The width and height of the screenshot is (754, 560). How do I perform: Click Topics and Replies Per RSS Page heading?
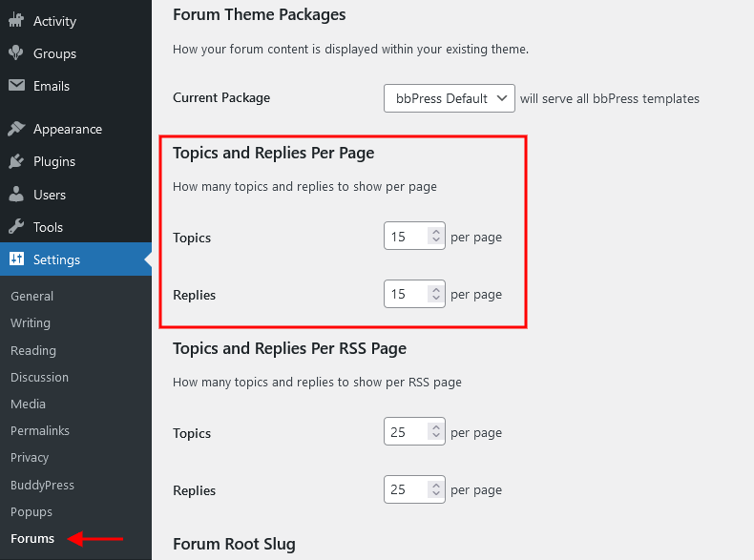(289, 349)
